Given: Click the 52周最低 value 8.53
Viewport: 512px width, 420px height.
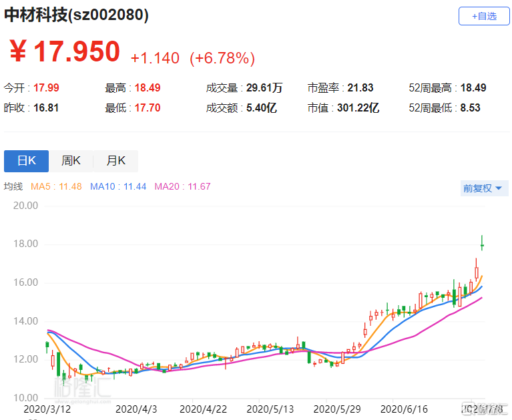Looking at the screenshot, I should 470,108.
